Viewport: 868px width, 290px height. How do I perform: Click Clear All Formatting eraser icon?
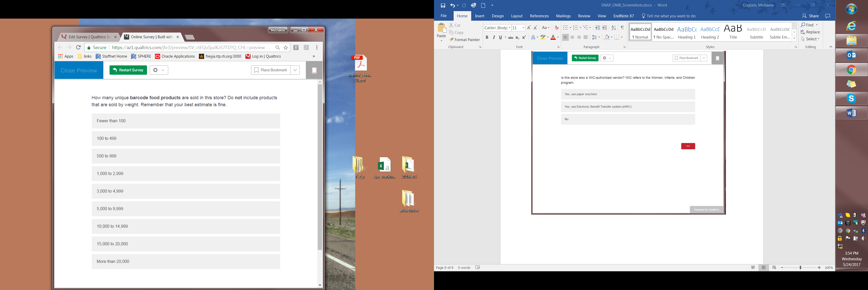[x=556, y=28]
